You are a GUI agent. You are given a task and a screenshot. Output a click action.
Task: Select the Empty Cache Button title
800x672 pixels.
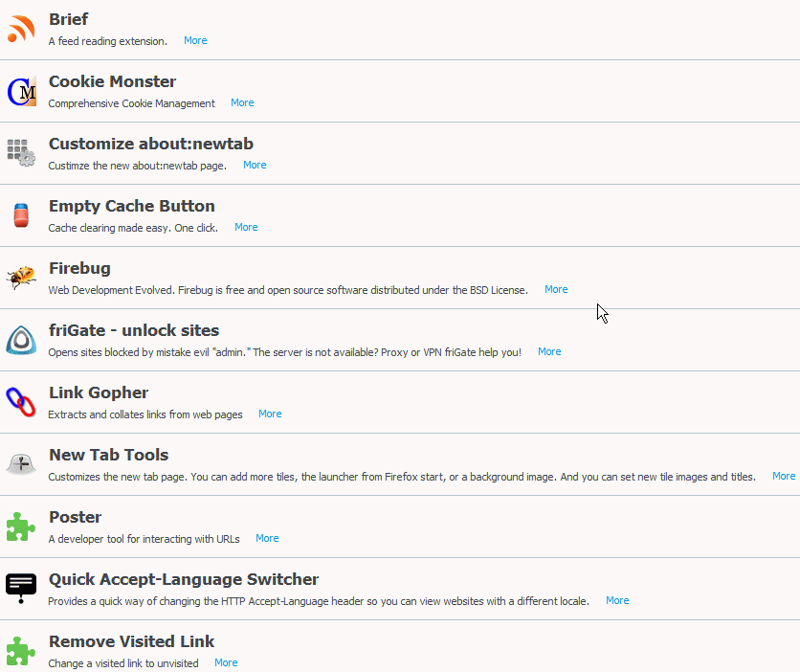(x=132, y=206)
